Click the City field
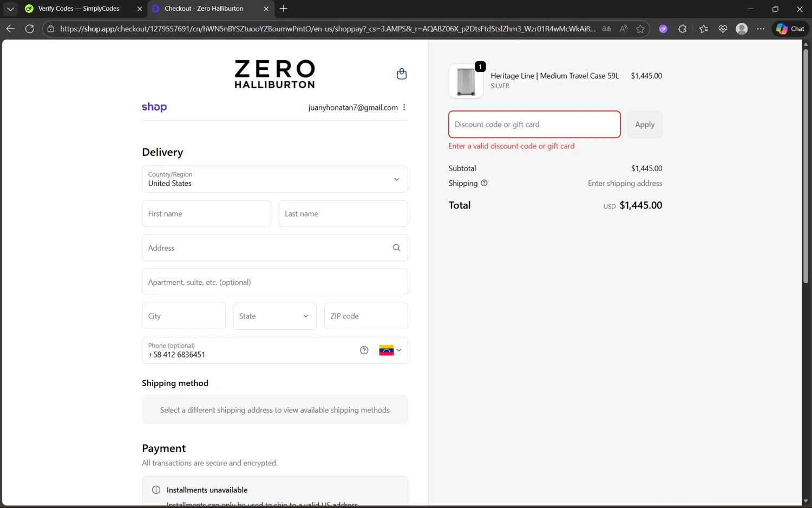Image resolution: width=812 pixels, height=508 pixels. coord(184,316)
